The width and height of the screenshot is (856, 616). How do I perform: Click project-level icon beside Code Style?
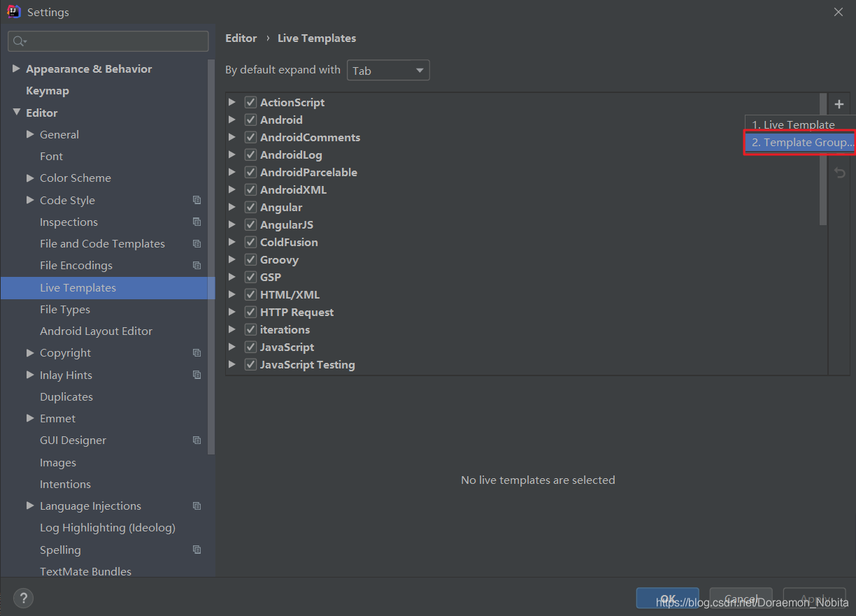[197, 200]
